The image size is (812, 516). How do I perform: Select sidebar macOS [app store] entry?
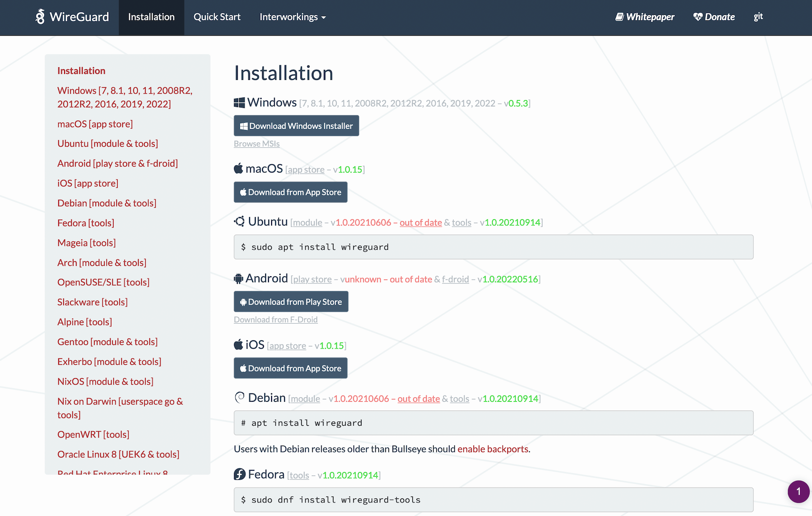[95, 124]
